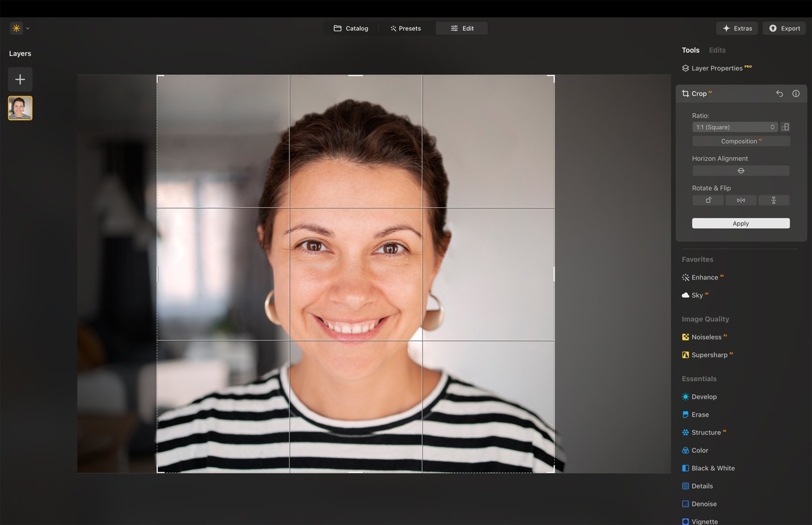Click the add new layer plus button
Viewport: 812px width, 525px height.
tap(20, 79)
